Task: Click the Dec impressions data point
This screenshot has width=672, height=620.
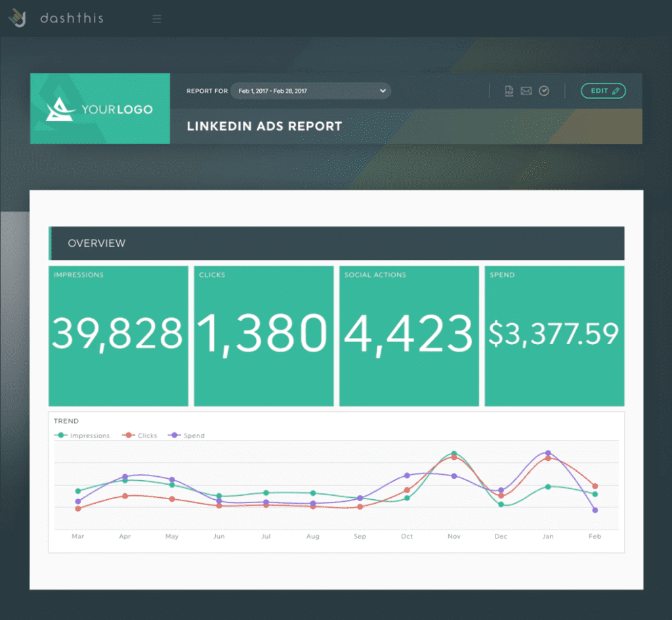Action: [x=501, y=504]
